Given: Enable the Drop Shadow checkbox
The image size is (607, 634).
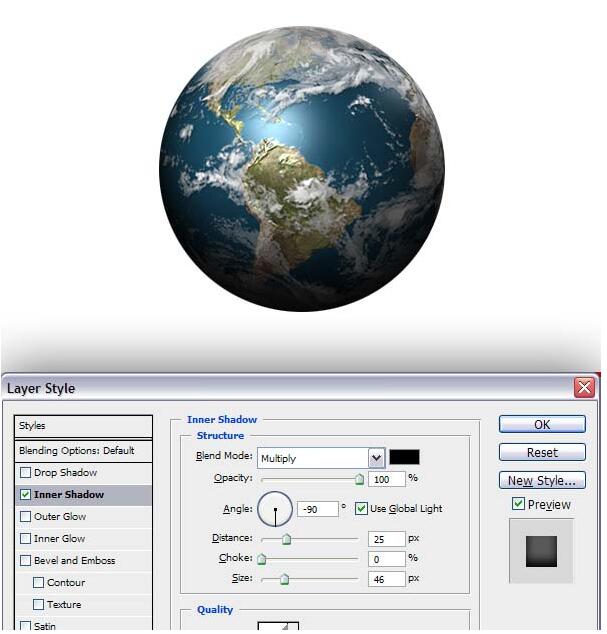Looking at the screenshot, I should [25, 472].
